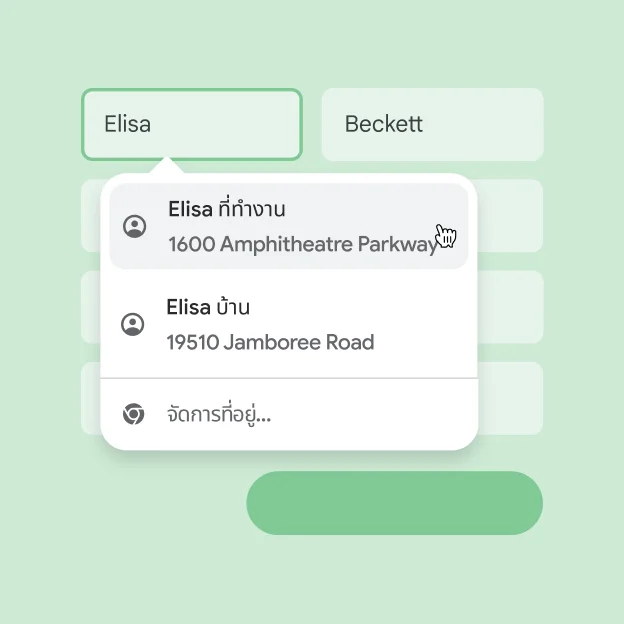Click left field edge peeking beside work suggestion
624x624 pixels.
coord(90,215)
